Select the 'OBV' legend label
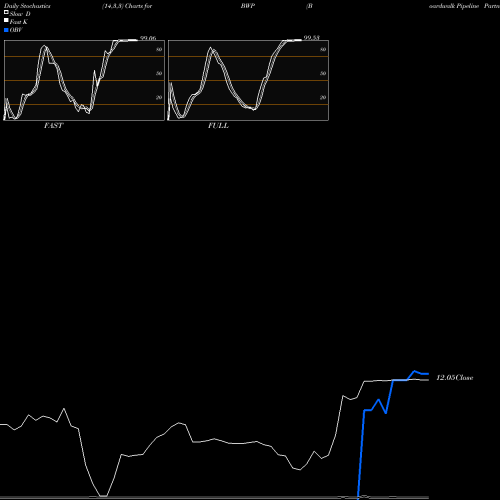 coord(16,30)
